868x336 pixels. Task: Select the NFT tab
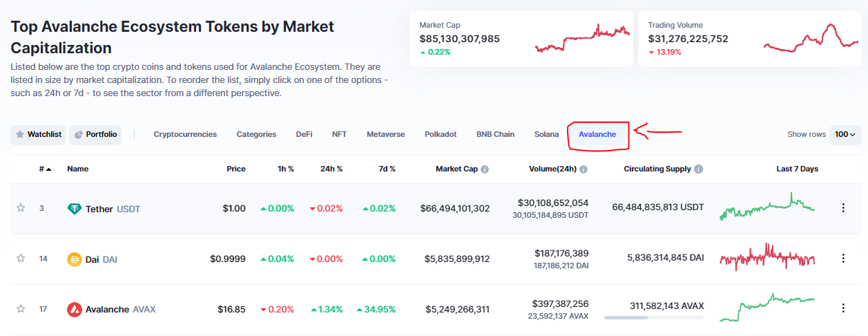(x=339, y=135)
